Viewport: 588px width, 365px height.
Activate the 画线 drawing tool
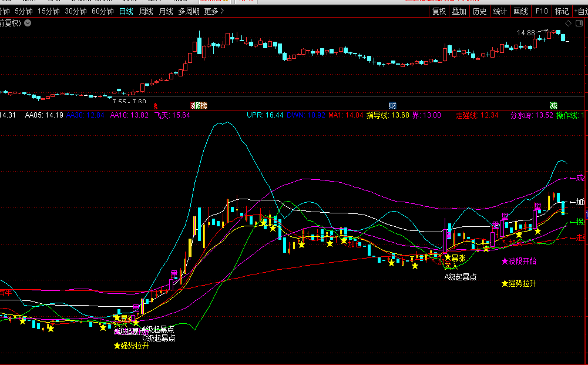pos(520,11)
